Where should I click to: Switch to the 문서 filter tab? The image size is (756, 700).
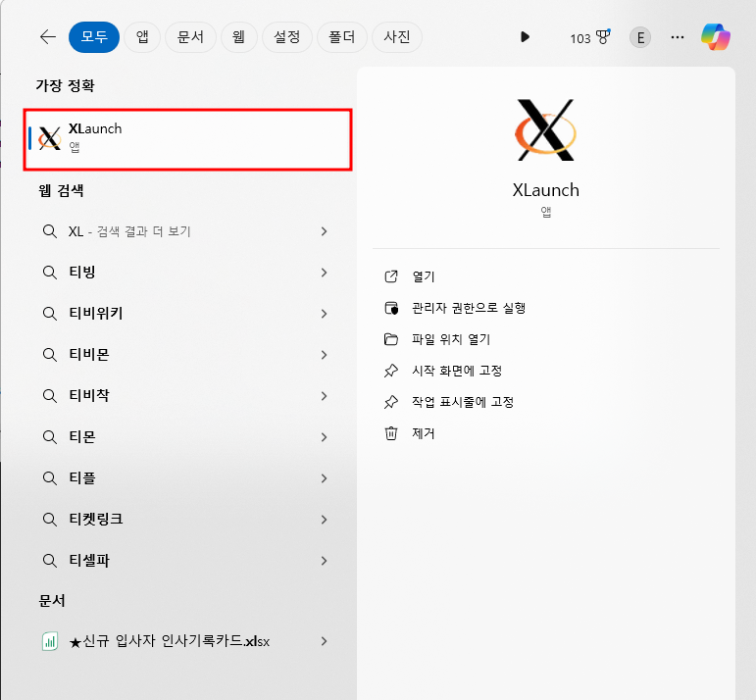pyautogui.click(x=190, y=37)
